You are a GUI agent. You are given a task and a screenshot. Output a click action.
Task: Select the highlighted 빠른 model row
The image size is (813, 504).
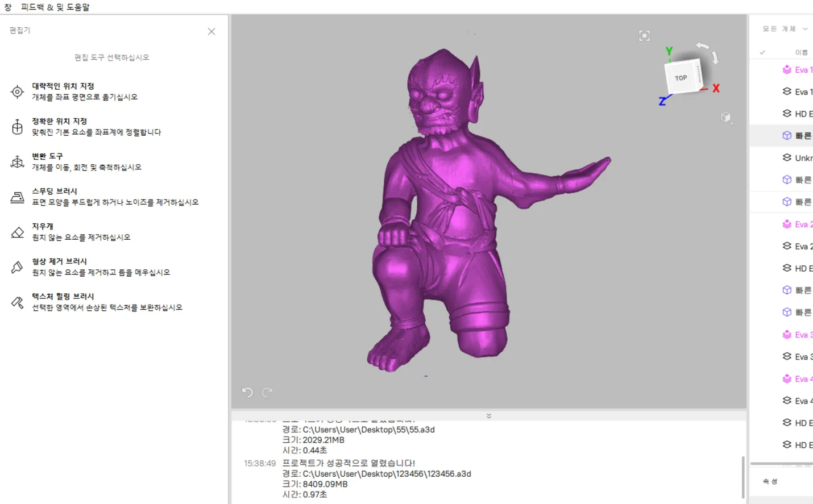(781, 136)
